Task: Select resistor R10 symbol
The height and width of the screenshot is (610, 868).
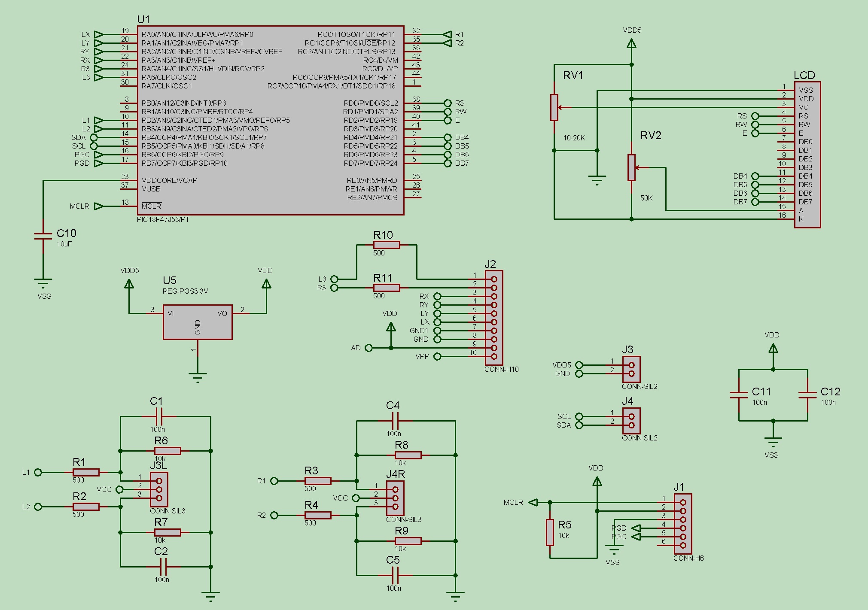Action: coord(387,245)
